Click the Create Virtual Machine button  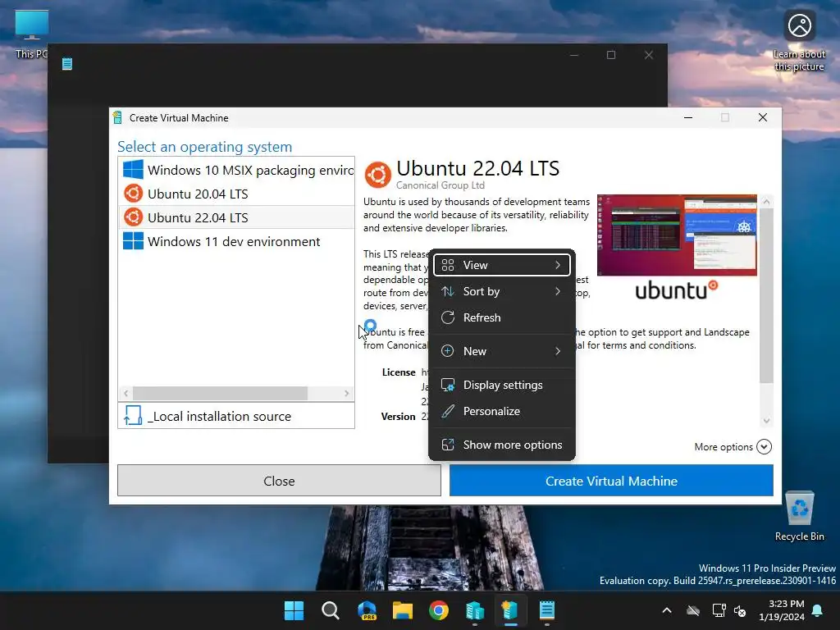click(x=611, y=481)
